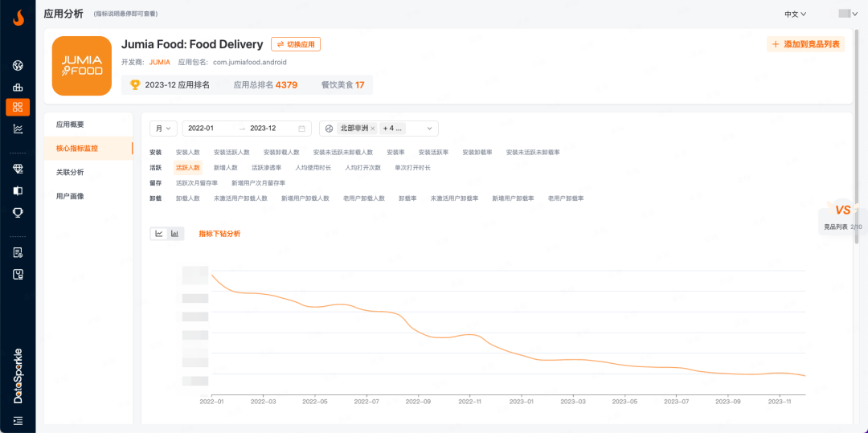Click the 切换应用 button

(296, 44)
